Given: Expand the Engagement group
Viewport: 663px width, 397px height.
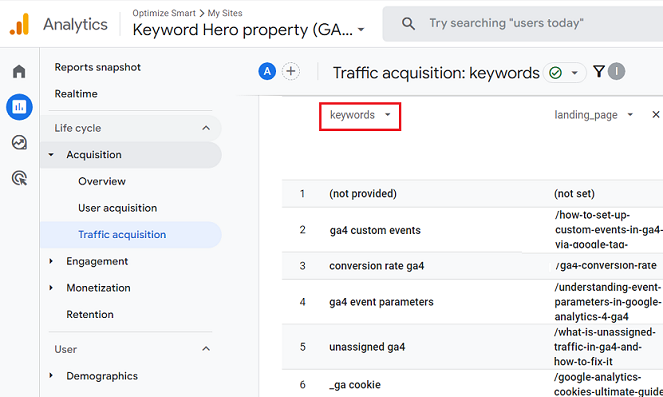Looking at the screenshot, I should (x=51, y=261).
